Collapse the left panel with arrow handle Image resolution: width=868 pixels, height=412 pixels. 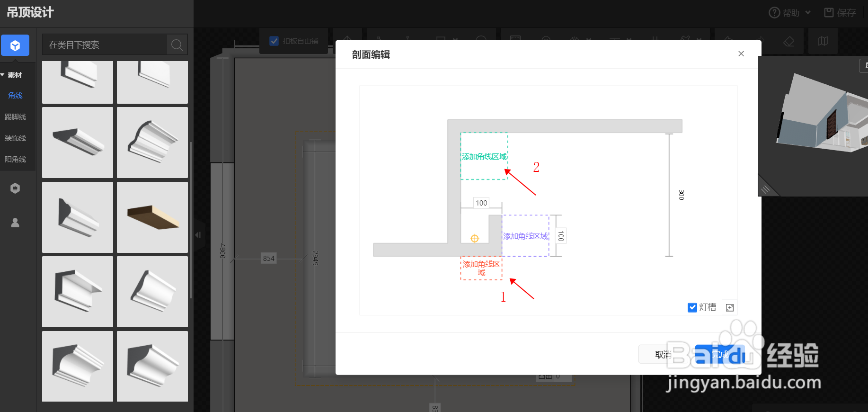click(198, 235)
